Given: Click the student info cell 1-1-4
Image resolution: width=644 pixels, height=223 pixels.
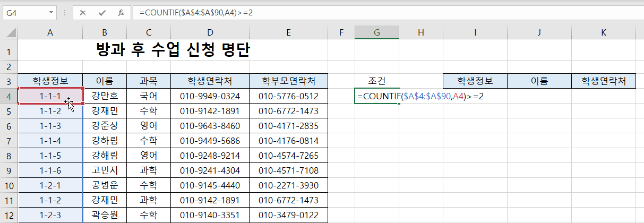Looking at the screenshot, I should [x=50, y=141].
